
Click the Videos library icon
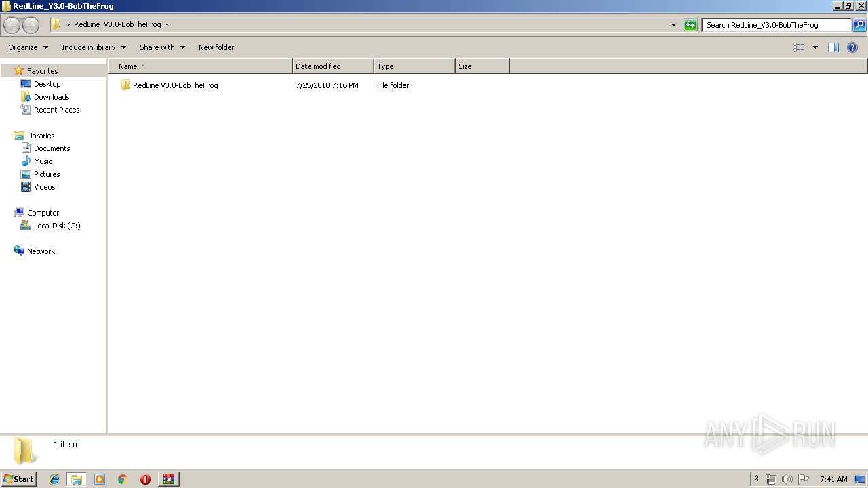(26, 187)
